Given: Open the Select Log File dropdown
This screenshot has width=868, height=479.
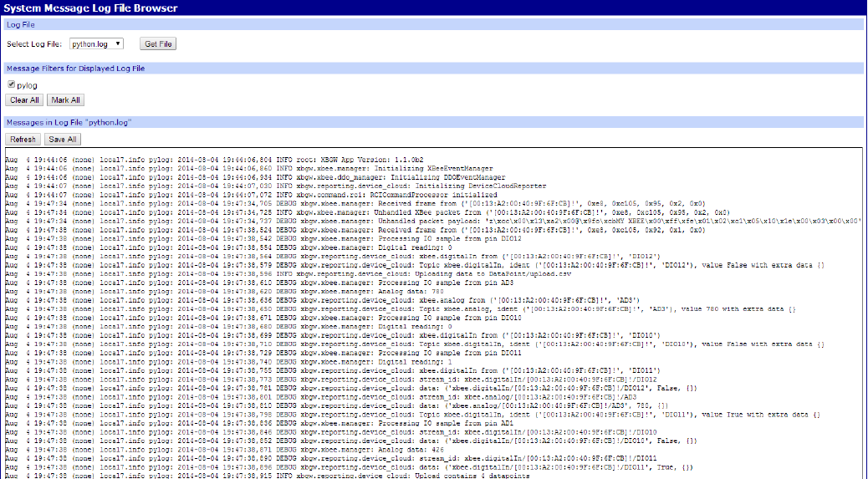Looking at the screenshot, I should pos(96,43).
